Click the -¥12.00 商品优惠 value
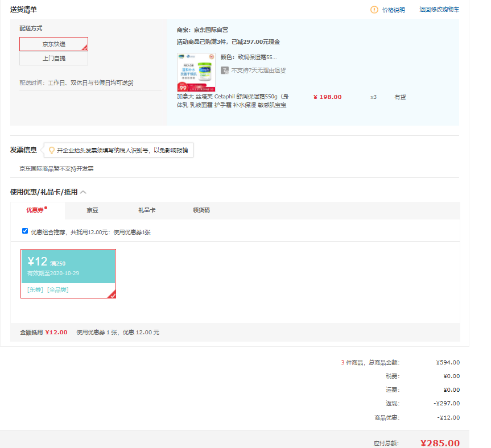This screenshot has height=448, width=491. pyautogui.click(x=448, y=418)
